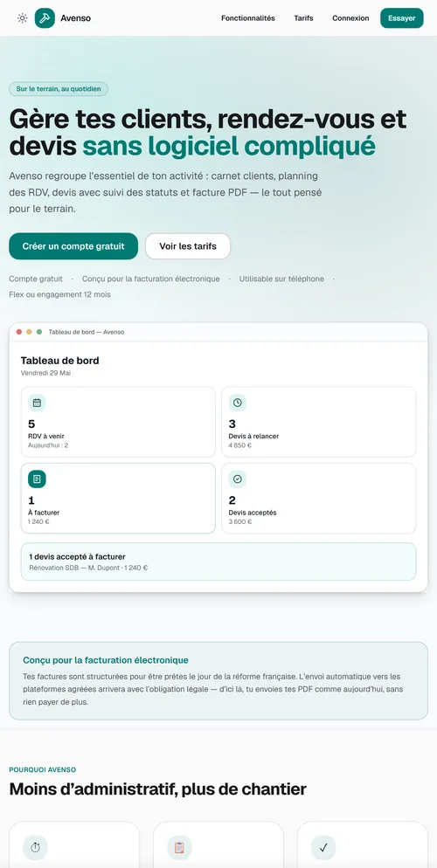Click the 'Tableau de bord — Avenso' window title

87,332
